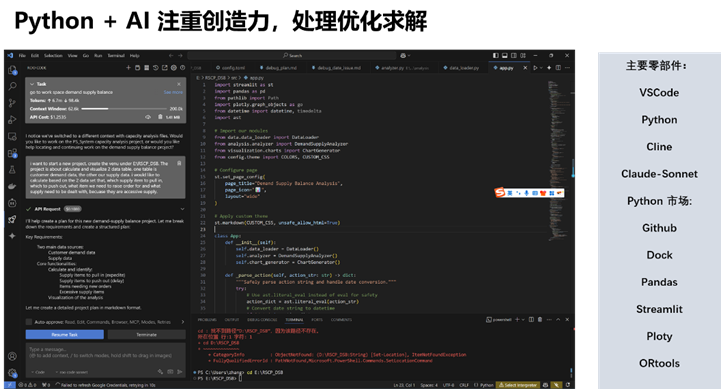
Task: Open the Accounts menu icon
Action: [x=12, y=356]
